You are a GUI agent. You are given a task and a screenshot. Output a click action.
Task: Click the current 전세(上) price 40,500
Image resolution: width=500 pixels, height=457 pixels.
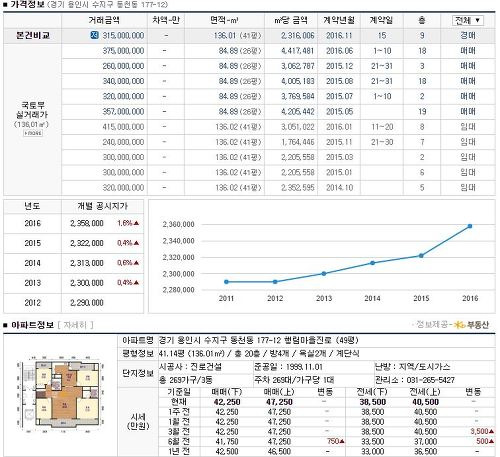click(425, 402)
